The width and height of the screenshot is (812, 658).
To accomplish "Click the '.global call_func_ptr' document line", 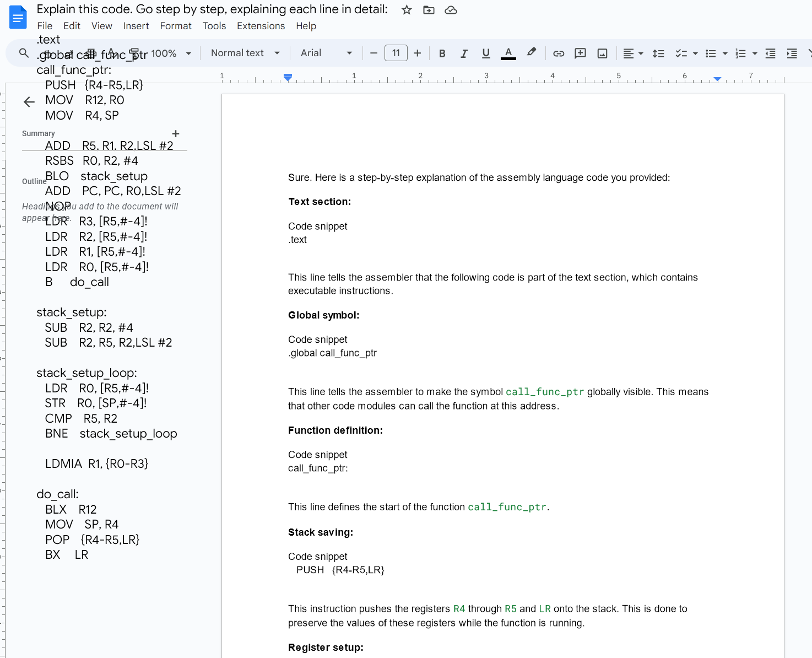I will pos(333,353).
